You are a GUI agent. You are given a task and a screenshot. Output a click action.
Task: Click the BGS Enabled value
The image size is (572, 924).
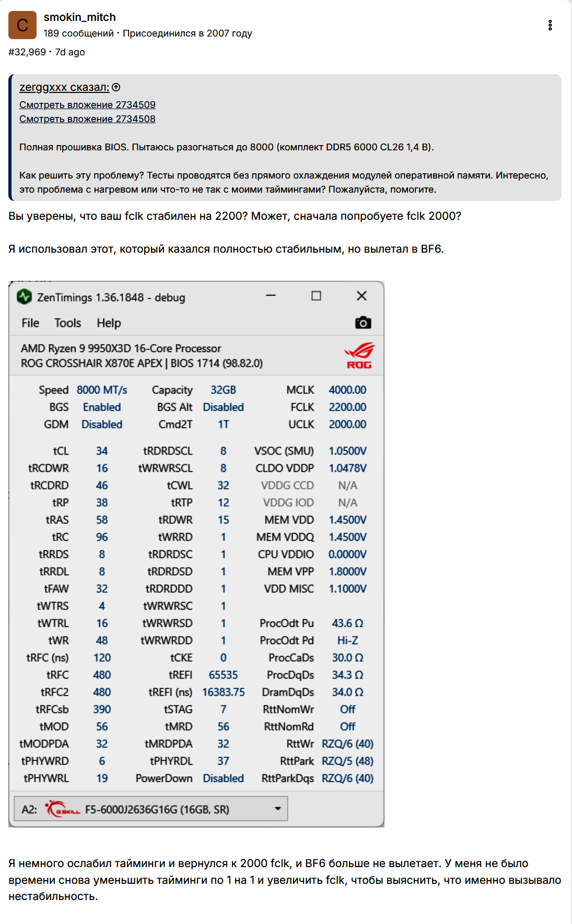102,407
